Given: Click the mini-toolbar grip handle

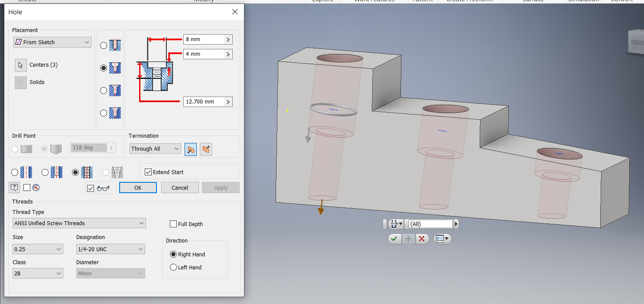Looking at the screenshot, I should (x=385, y=224).
